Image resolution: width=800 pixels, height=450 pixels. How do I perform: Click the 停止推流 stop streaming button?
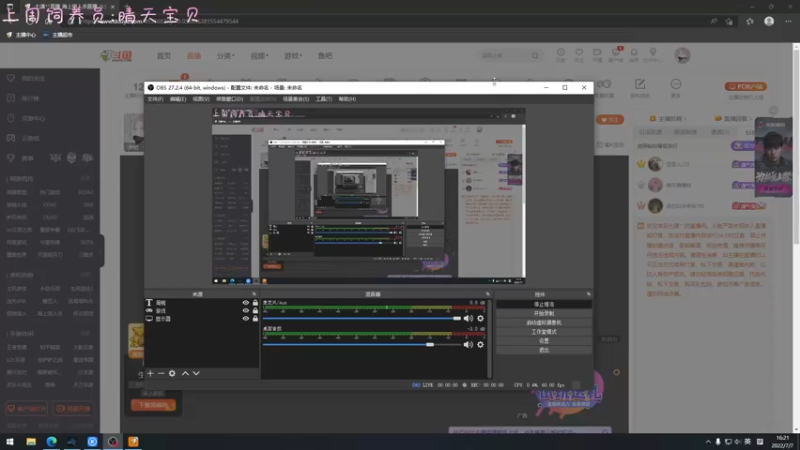[544, 304]
